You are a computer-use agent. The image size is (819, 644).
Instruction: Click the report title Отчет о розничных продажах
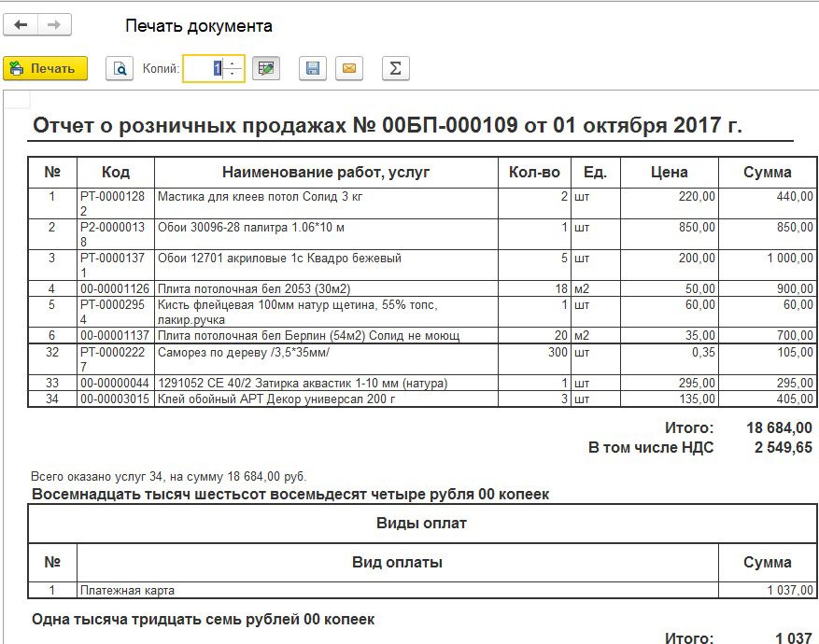coord(388,126)
